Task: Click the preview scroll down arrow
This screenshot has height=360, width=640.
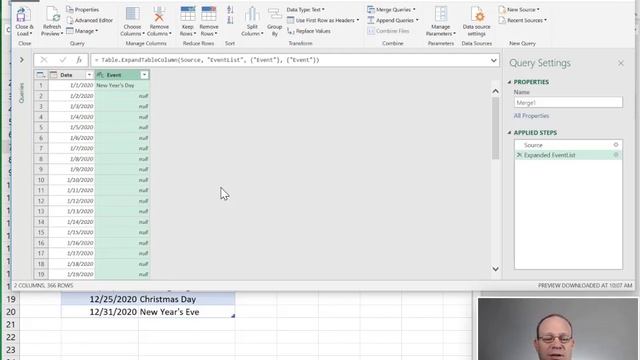Action: click(495, 269)
